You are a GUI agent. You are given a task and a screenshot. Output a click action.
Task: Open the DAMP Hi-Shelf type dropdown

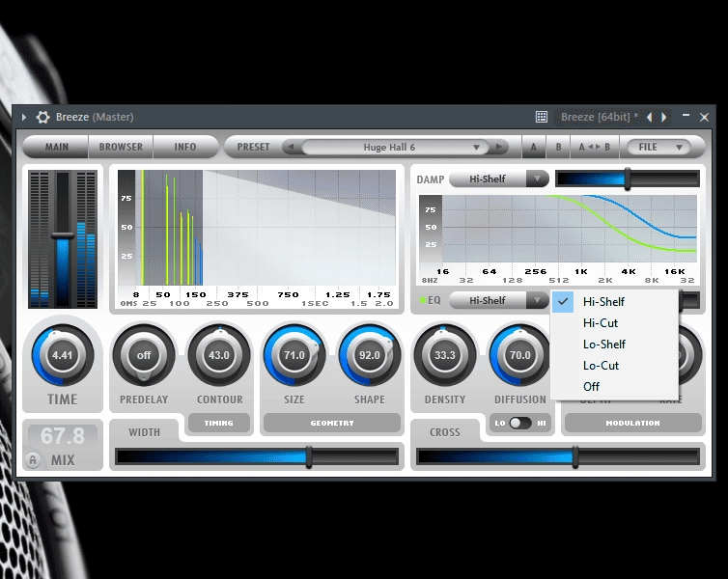(x=499, y=179)
